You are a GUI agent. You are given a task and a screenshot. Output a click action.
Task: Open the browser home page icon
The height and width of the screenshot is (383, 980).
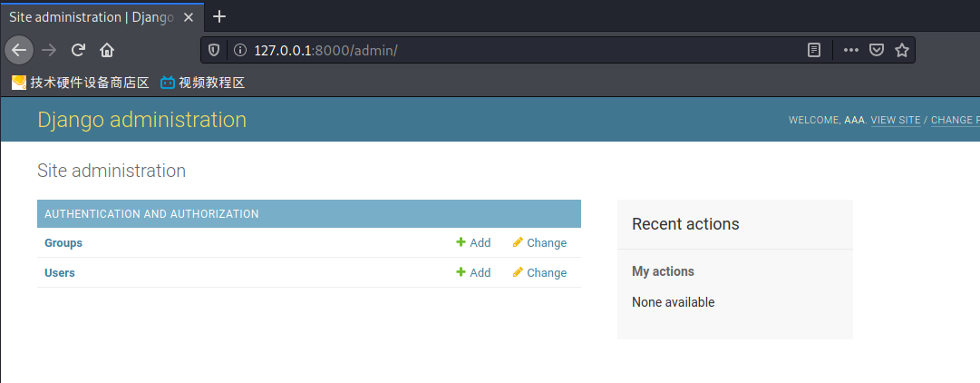click(107, 50)
